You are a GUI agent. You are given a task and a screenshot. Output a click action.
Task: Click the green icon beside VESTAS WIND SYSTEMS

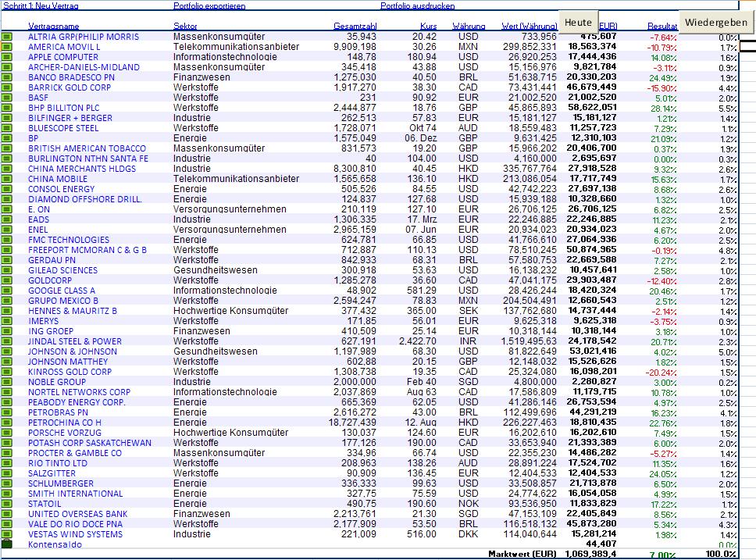pos(6,534)
